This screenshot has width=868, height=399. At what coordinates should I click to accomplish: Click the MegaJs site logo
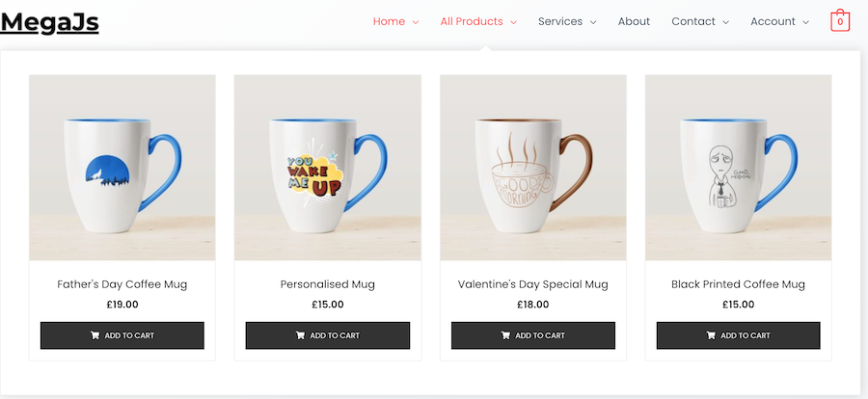click(50, 21)
